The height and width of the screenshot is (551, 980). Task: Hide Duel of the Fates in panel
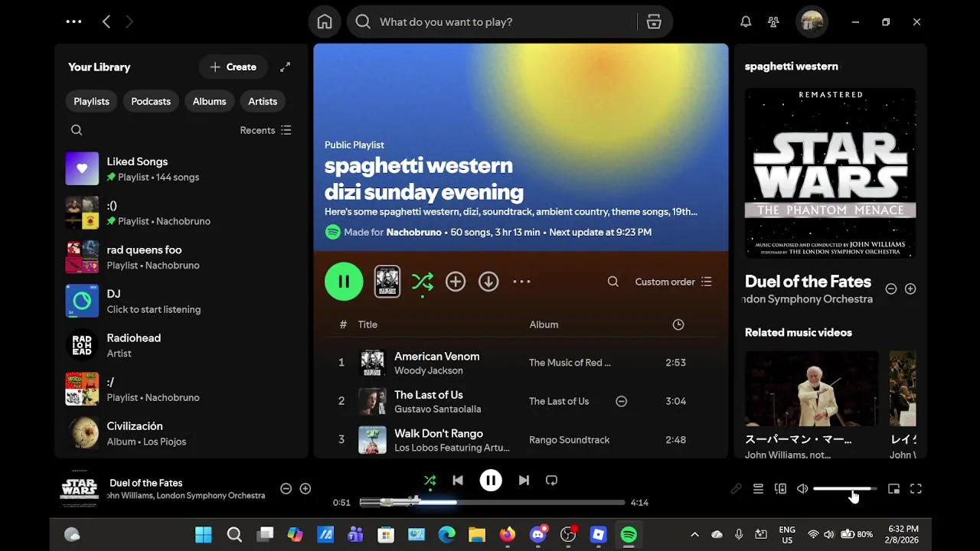click(x=891, y=289)
